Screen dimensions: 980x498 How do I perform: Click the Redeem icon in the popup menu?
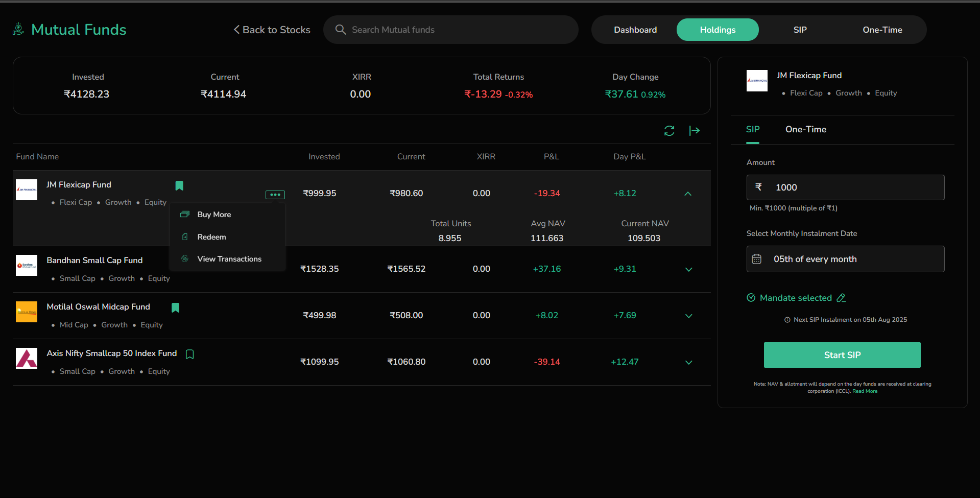tap(185, 237)
